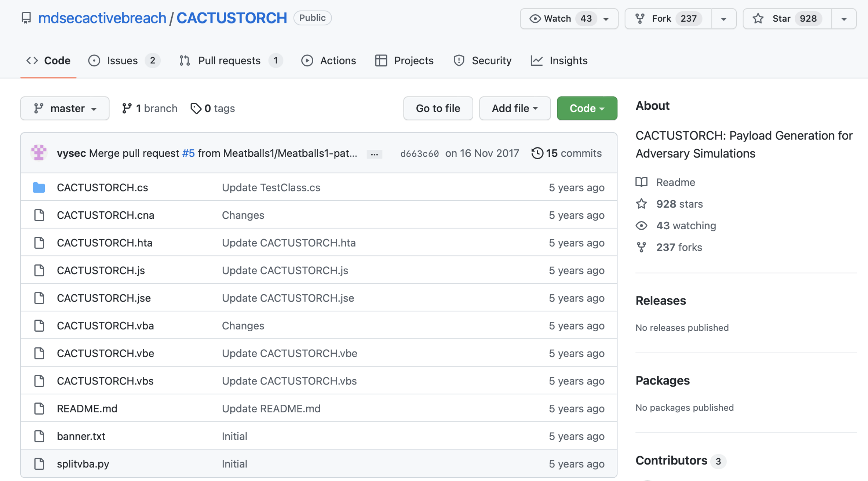
Task: Click the Fork icon in the Fork button
Action: point(640,19)
